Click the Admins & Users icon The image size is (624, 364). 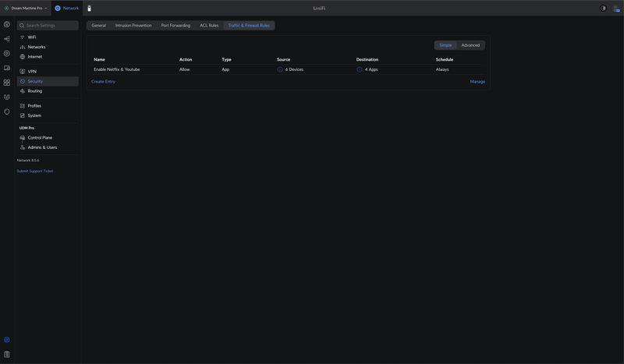pos(23,147)
